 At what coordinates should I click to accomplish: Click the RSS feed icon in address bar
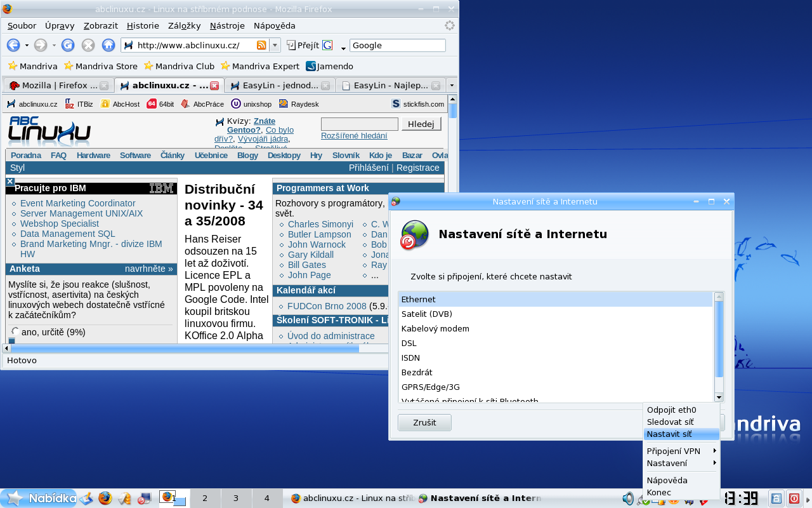261,45
